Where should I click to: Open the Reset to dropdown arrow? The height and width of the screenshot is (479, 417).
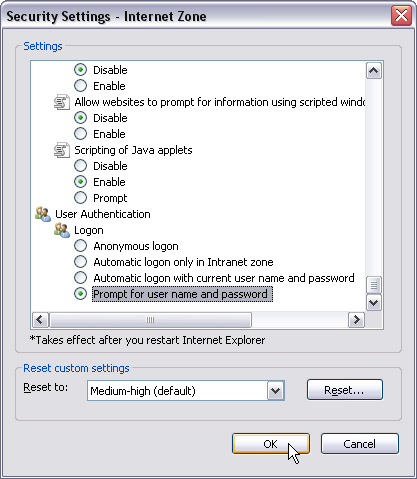276,391
